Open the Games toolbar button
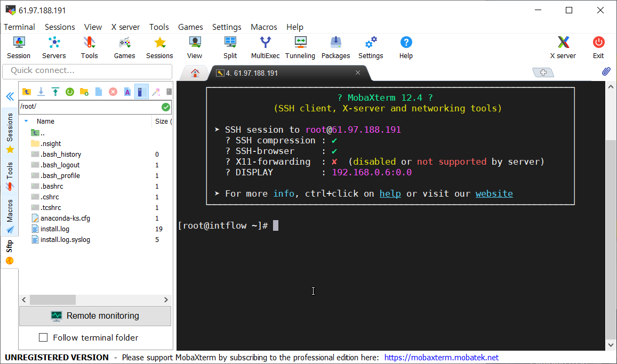Image resolution: width=617 pixels, height=364 pixels. (x=124, y=47)
